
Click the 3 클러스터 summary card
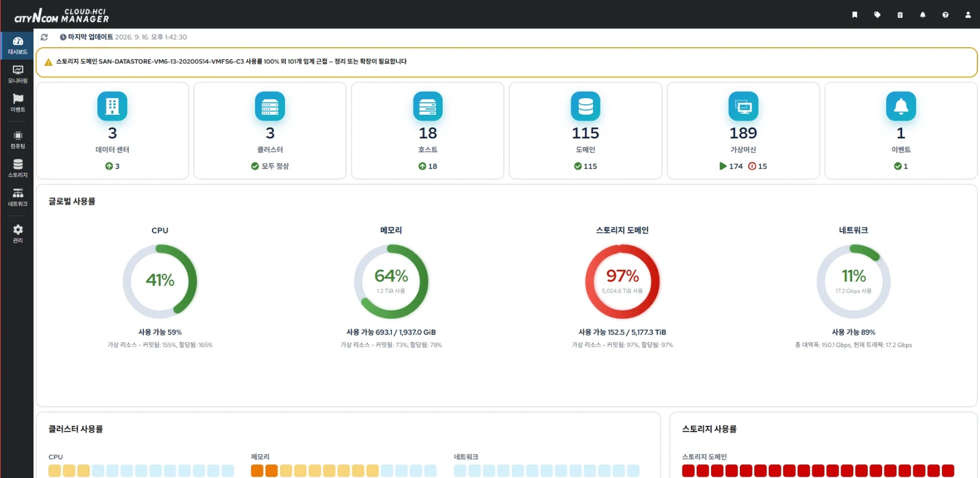click(x=270, y=131)
